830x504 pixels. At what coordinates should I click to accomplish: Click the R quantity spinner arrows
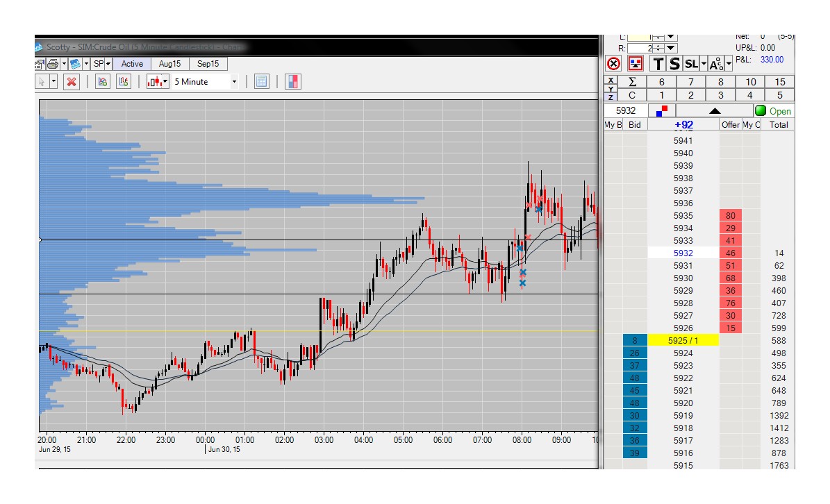coord(658,48)
